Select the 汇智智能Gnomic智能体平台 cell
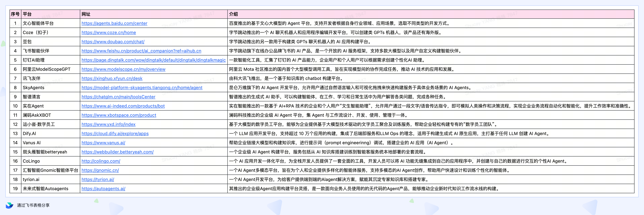 50,170
